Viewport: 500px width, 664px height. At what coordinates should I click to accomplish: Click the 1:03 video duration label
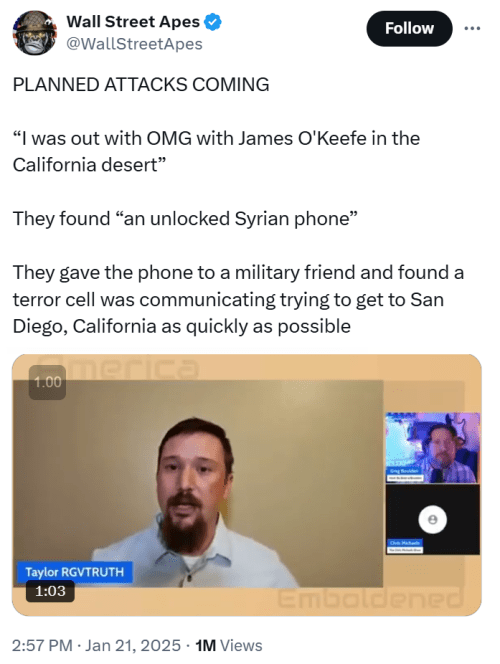[x=50, y=591]
